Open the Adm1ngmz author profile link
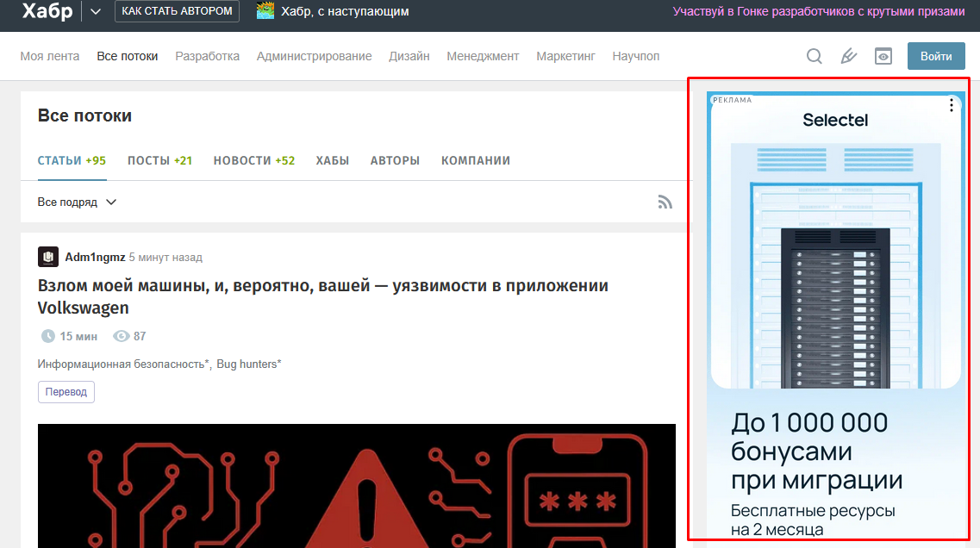The image size is (980, 548). click(95, 257)
